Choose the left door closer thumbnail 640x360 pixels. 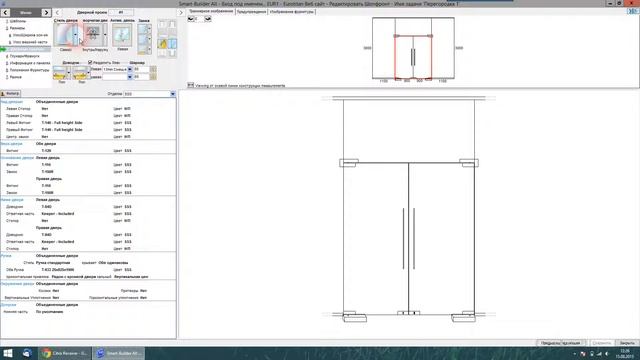(x=60, y=73)
